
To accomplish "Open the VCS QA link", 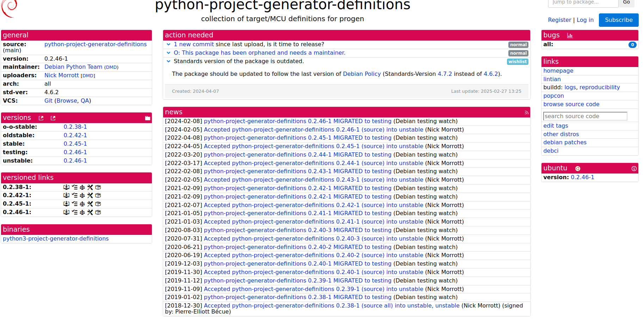I will click(85, 101).
